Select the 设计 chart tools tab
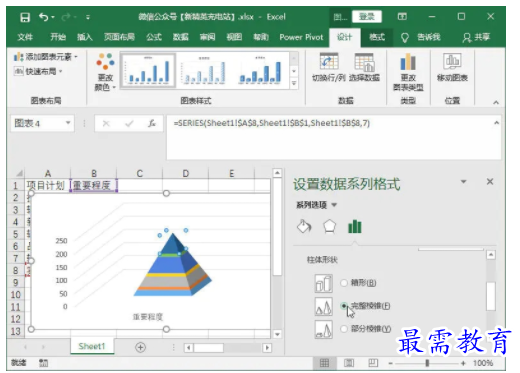Viewport: 520px width, 373px height. point(344,37)
